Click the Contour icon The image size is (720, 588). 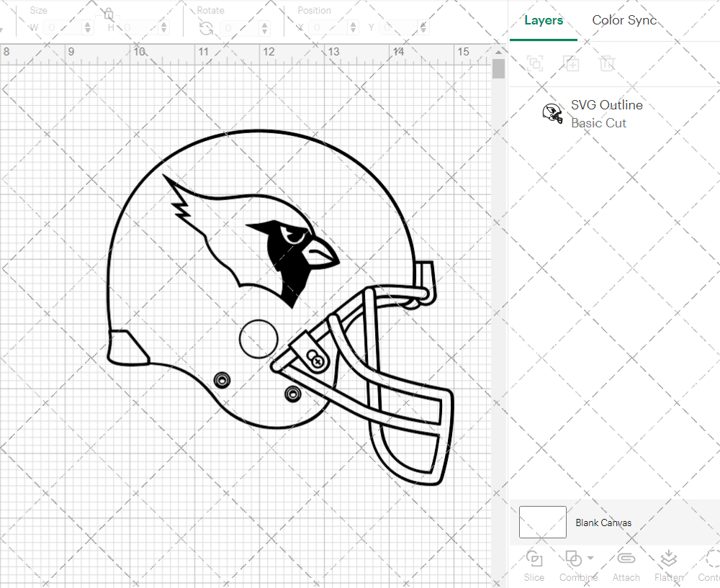711,559
